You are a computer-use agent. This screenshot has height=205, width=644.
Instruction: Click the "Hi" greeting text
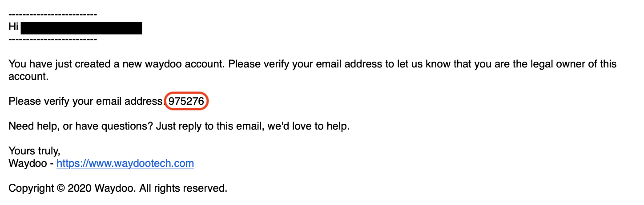coord(13,27)
